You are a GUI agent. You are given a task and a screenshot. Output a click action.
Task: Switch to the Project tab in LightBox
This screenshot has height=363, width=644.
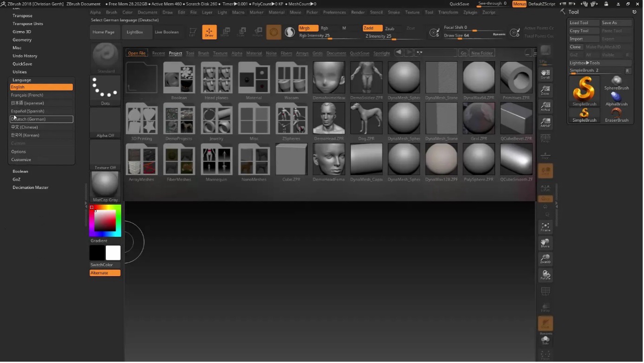pyautogui.click(x=176, y=53)
